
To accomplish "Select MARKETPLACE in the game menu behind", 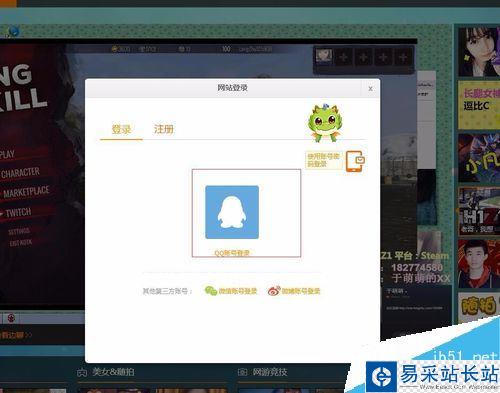I will 26,192.
